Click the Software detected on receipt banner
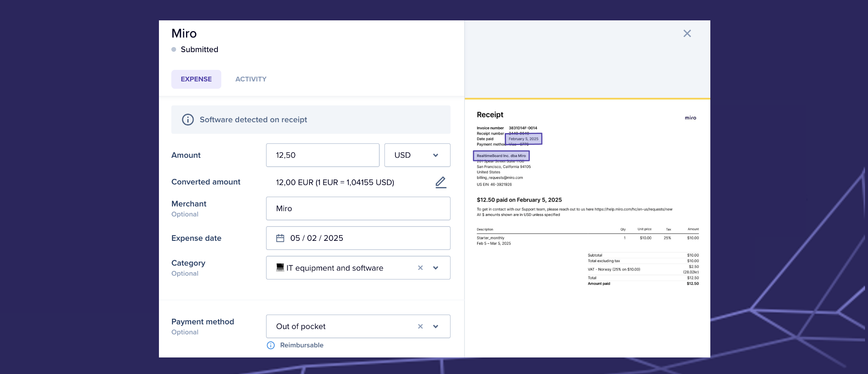The width and height of the screenshot is (868, 374). (x=311, y=120)
